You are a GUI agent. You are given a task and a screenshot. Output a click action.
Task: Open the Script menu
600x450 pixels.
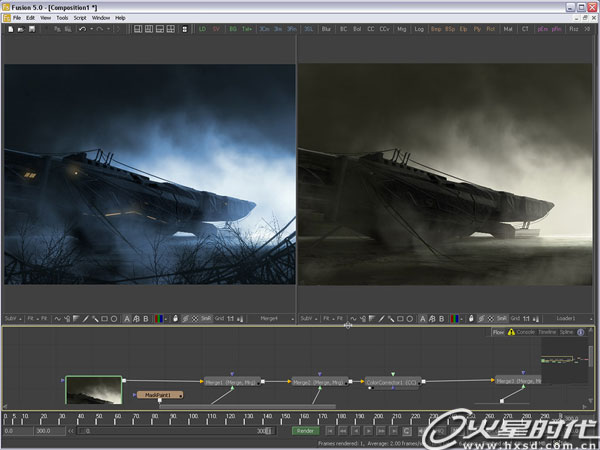[x=80, y=18]
